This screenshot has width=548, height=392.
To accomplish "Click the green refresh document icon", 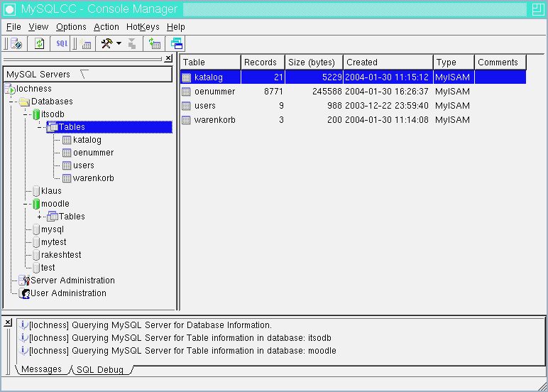I will coord(40,44).
